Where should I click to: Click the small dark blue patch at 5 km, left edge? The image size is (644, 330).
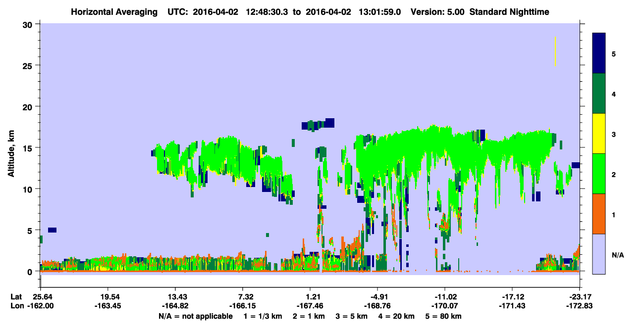52,230
